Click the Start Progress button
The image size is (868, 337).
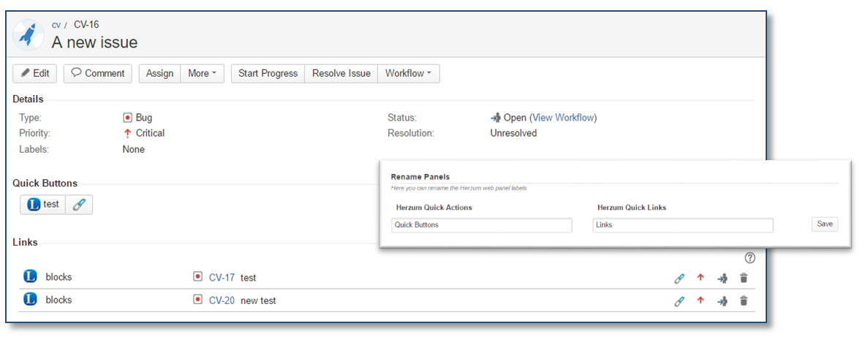(x=268, y=73)
